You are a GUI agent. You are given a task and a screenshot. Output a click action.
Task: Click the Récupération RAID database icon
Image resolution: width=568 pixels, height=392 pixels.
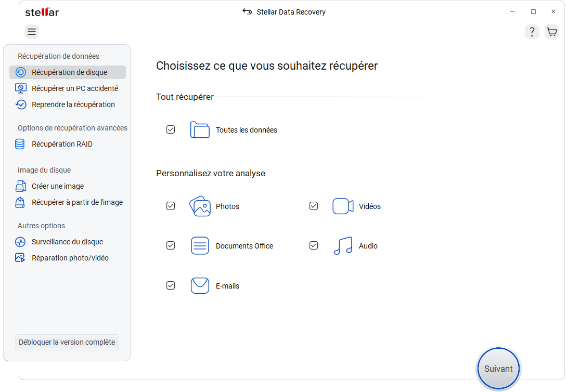[x=20, y=144]
